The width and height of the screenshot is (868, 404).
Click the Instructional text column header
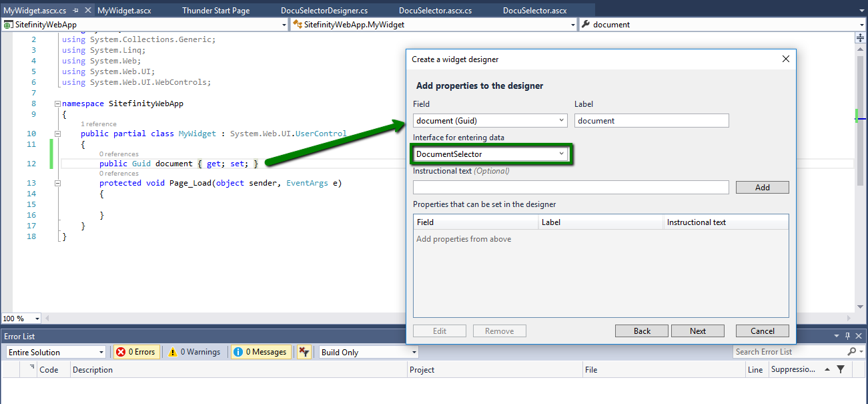pyautogui.click(x=726, y=222)
